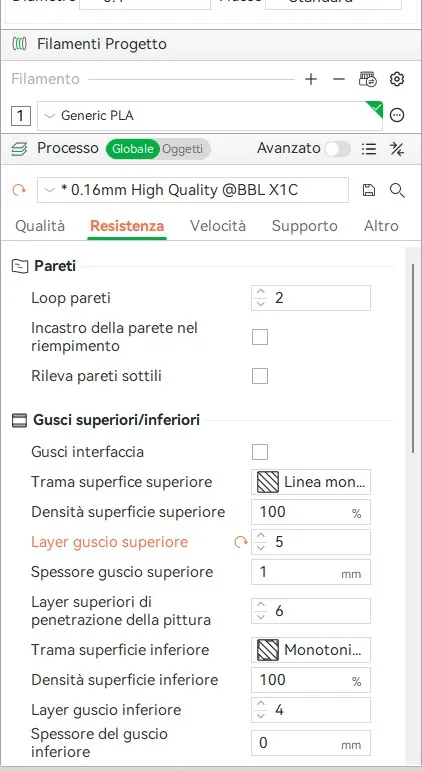This screenshot has height=771, width=422.
Task: Check the Gusci interfaccia box
Action: point(260,452)
